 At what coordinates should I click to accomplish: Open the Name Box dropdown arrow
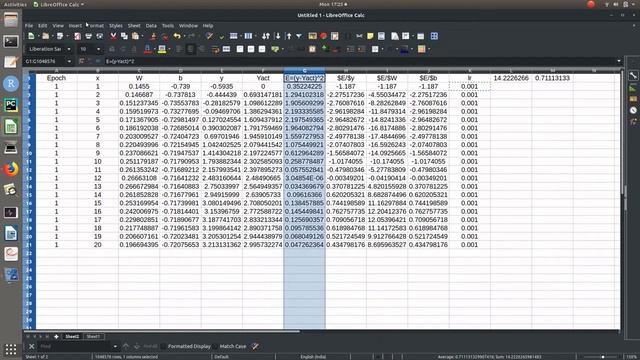click(69, 61)
